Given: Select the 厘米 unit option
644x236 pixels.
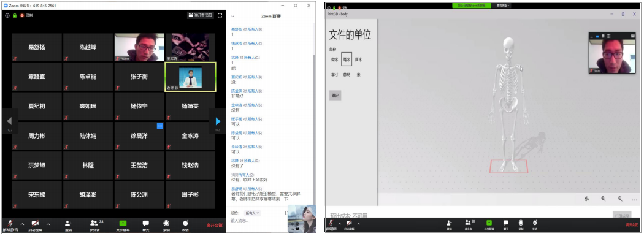Looking at the screenshot, I should point(359,59).
